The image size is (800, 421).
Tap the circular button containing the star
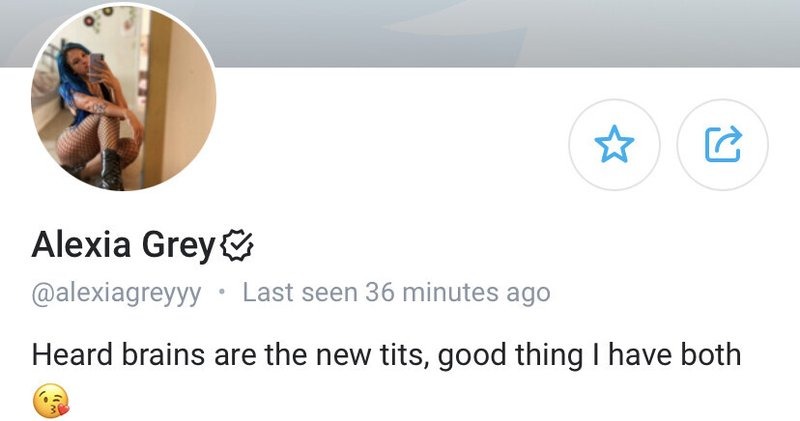(614, 144)
